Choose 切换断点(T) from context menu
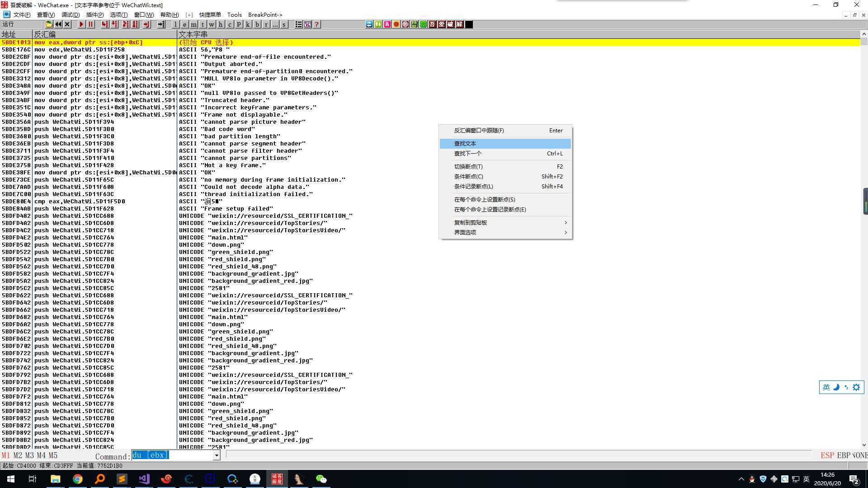868x488 pixels. [505, 167]
